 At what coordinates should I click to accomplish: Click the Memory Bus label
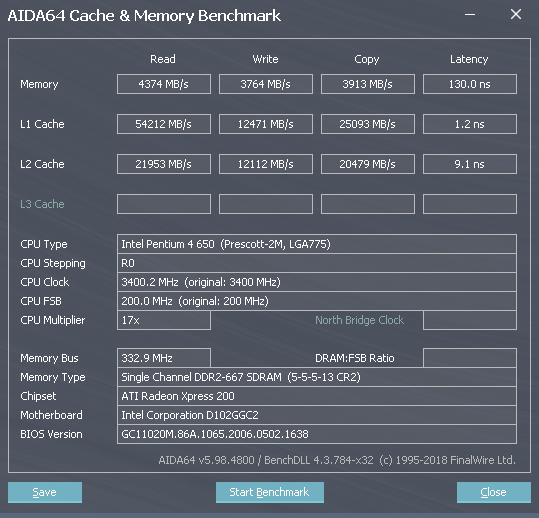[x=49, y=358]
